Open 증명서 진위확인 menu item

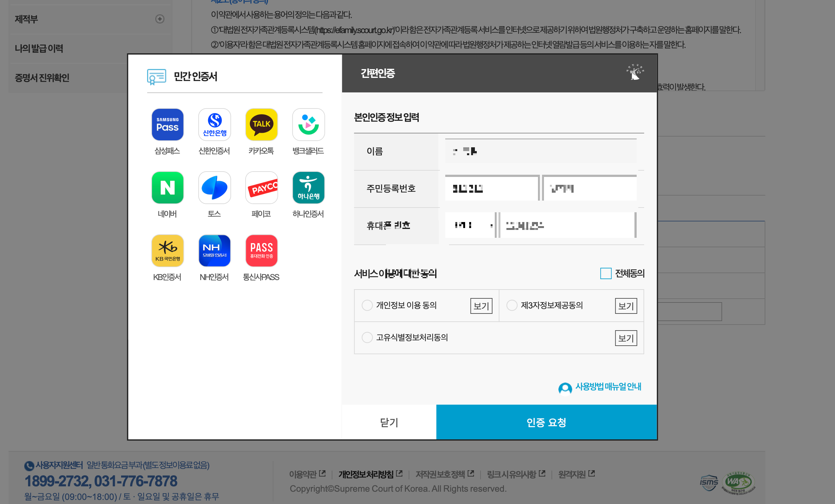[x=42, y=78]
